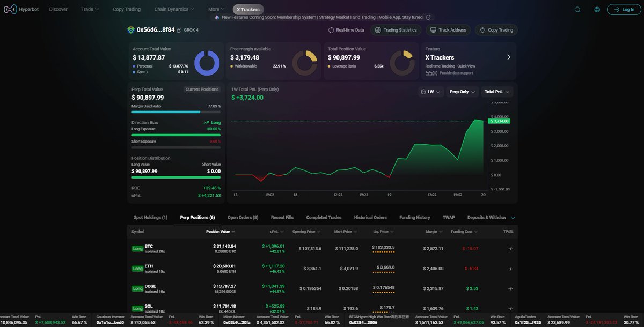The image size is (644, 327).
Task: Sort by Margin column icon
Action: [441, 232]
